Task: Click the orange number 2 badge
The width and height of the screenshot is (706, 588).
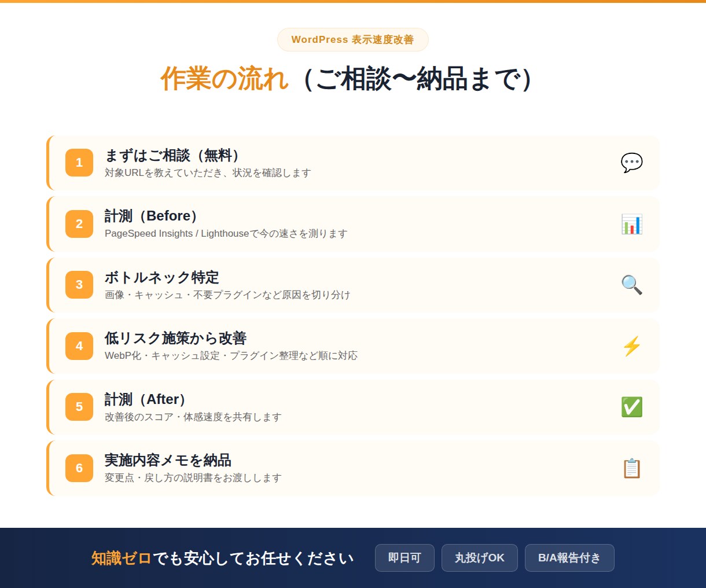Action: click(x=79, y=224)
